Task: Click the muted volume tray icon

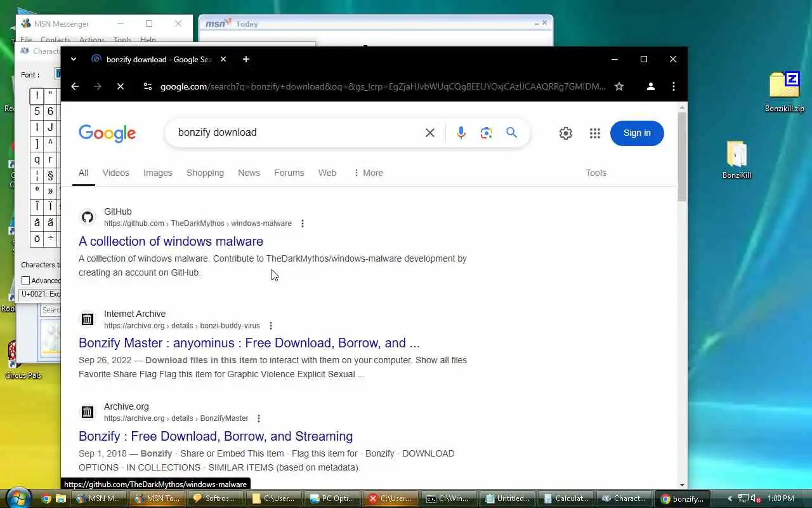Action: tap(756, 498)
